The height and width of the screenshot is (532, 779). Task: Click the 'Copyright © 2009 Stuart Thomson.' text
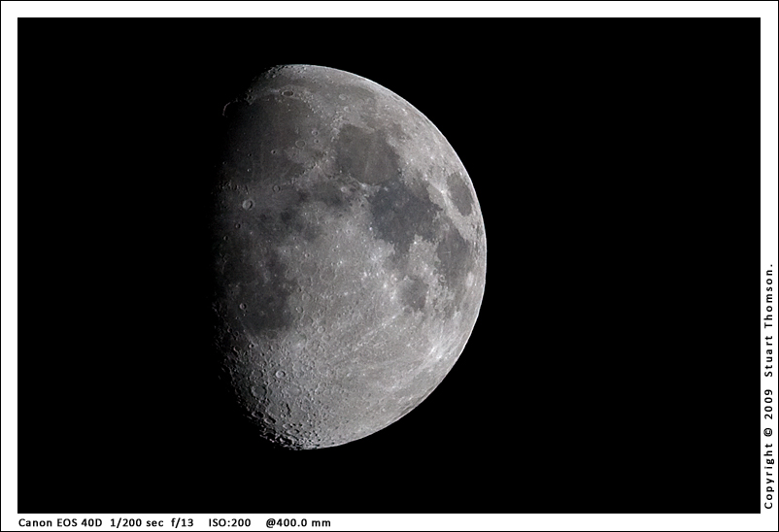(x=768, y=386)
